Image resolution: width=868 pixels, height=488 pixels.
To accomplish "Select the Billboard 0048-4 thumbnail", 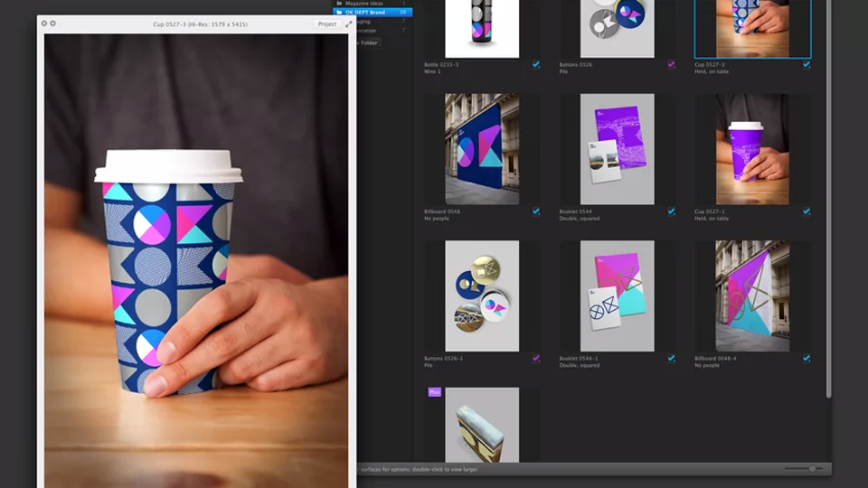I will click(752, 296).
